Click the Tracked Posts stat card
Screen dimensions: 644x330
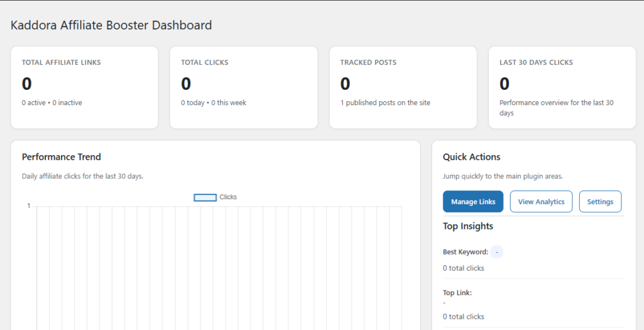[402, 87]
